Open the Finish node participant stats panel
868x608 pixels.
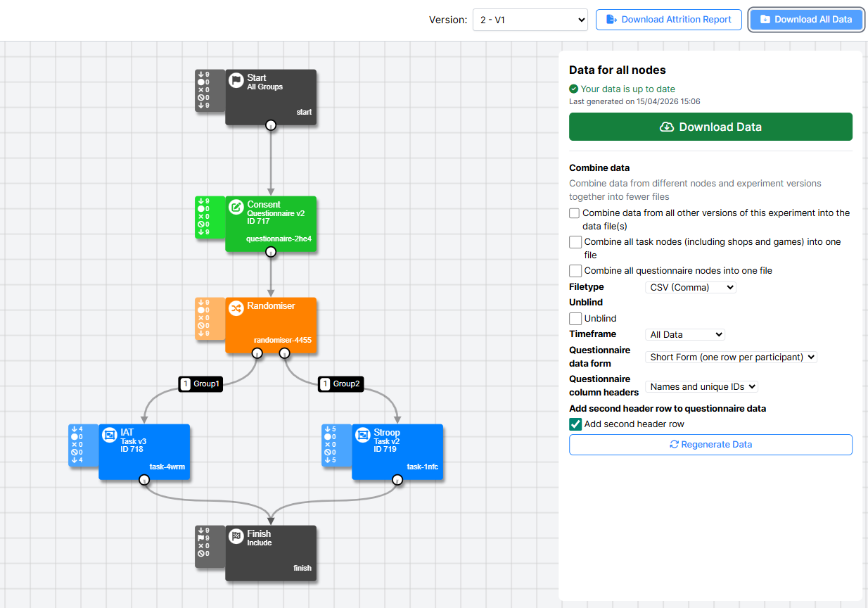pyautogui.click(x=210, y=546)
